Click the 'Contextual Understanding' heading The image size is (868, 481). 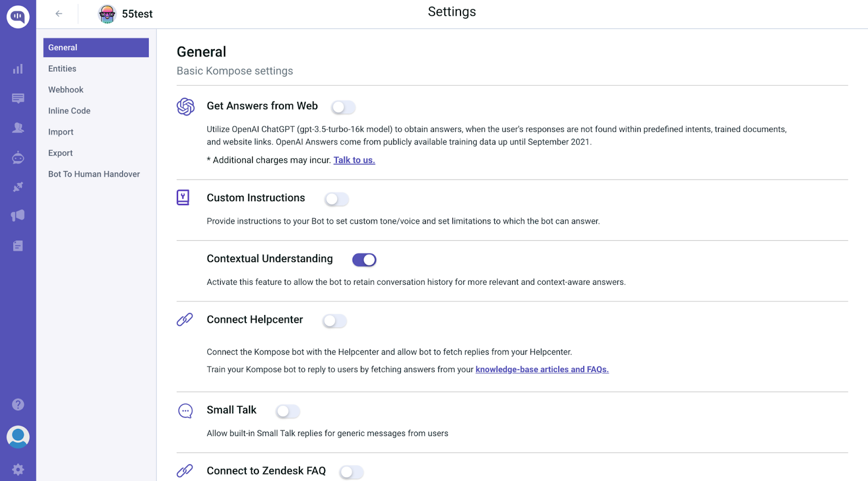[x=270, y=259]
